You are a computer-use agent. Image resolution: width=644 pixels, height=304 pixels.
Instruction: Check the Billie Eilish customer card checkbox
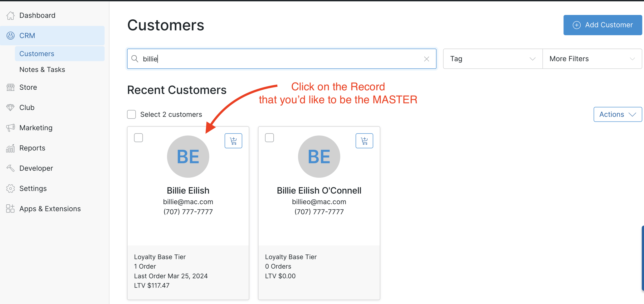click(x=138, y=137)
